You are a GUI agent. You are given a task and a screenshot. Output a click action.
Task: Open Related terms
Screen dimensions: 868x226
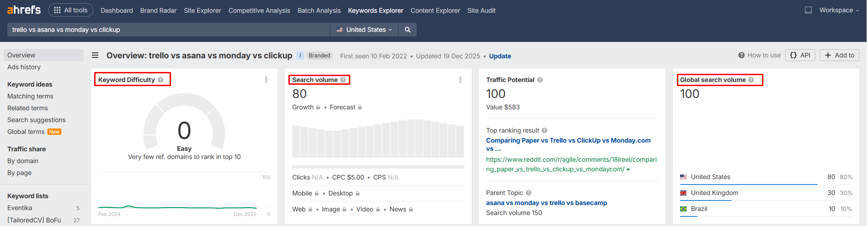[x=28, y=108]
